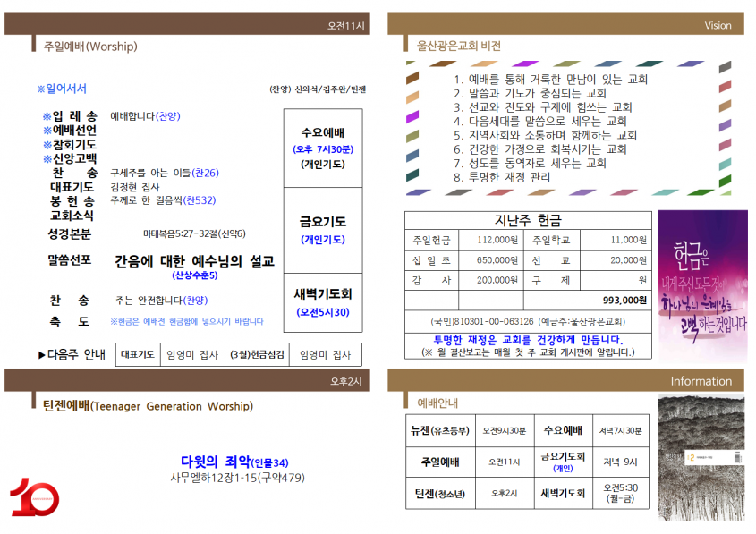Image resolution: width=756 pixels, height=534 pixels.
Task: Click the 주일예배(Worship) section heading
Action: [x=90, y=47]
